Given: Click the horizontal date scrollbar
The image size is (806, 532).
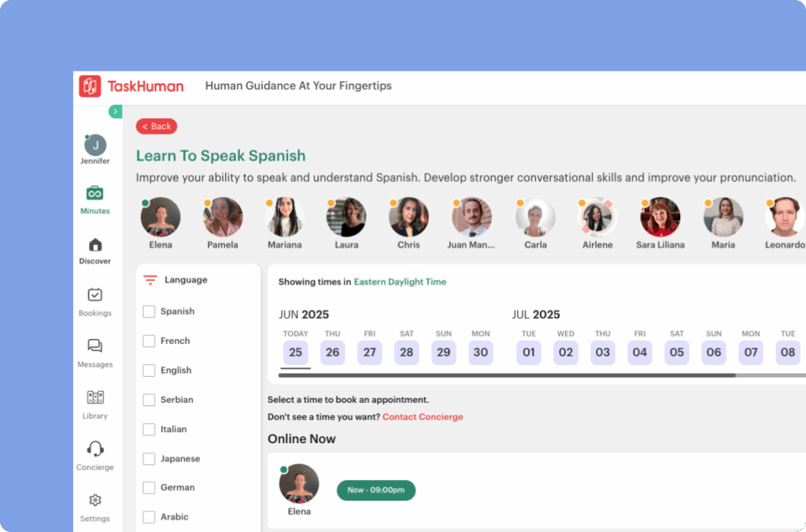Looking at the screenshot, I should [x=504, y=375].
